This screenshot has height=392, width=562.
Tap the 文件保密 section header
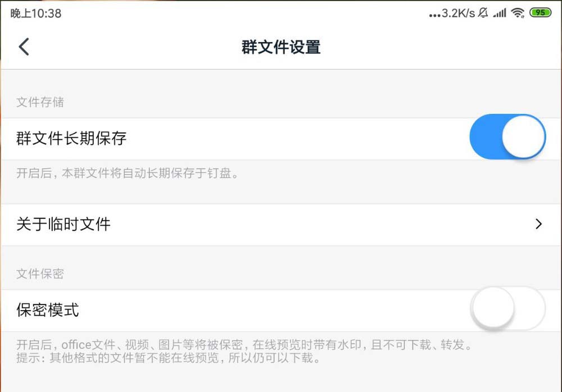click(x=40, y=274)
